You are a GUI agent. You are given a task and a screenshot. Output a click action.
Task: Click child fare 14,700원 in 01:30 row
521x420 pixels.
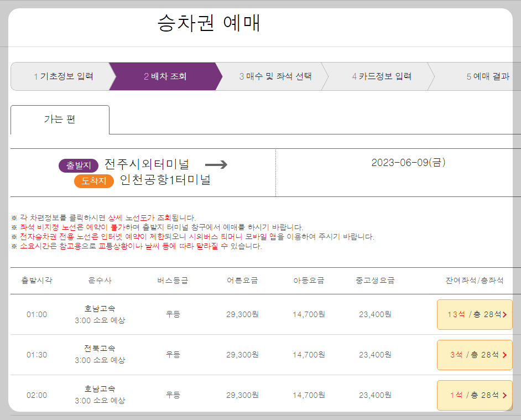coord(309,355)
